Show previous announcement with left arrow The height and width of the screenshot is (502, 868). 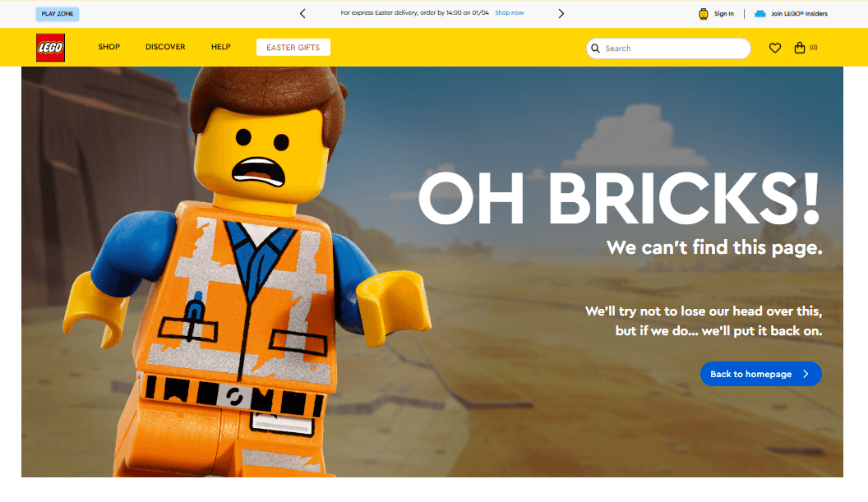click(302, 13)
